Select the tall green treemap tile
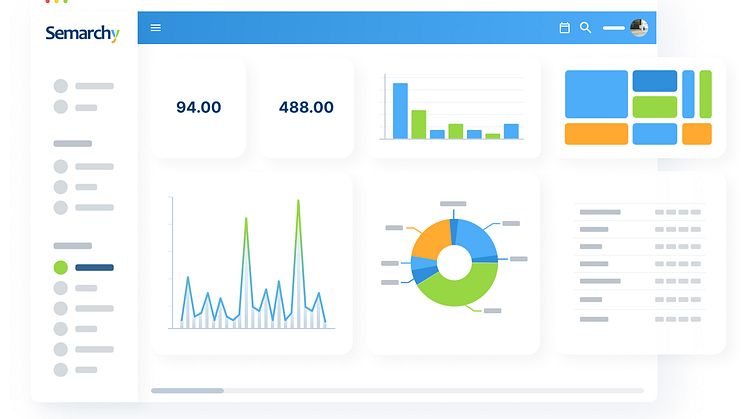 705,94
